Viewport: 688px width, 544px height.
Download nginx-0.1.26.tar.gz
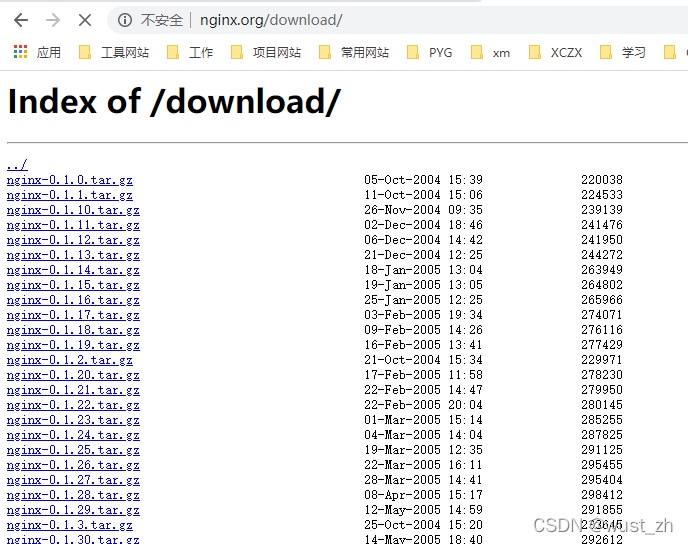tap(73, 465)
